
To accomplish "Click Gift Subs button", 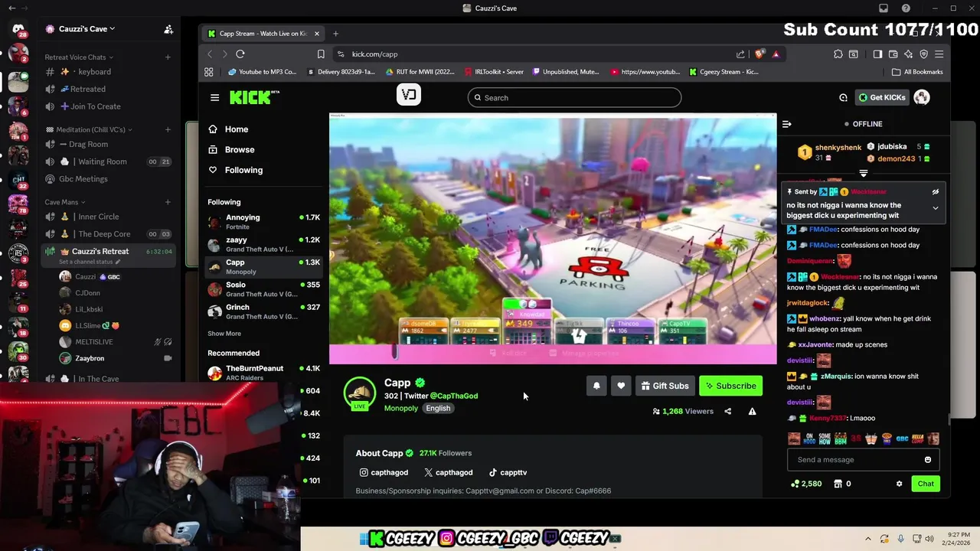I will click(x=665, y=386).
